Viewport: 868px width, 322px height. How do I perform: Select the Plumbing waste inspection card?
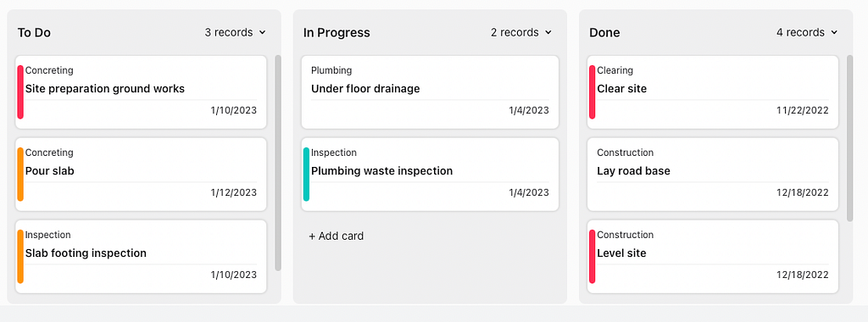click(x=430, y=175)
